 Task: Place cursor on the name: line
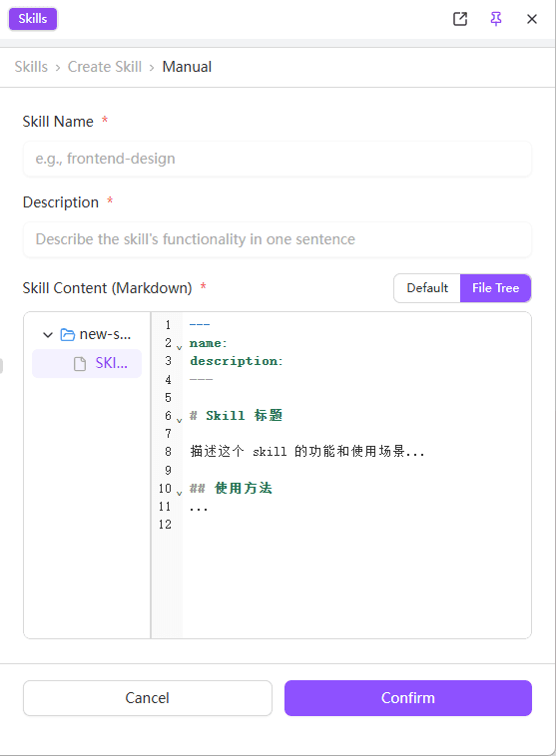pyautogui.click(x=208, y=343)
